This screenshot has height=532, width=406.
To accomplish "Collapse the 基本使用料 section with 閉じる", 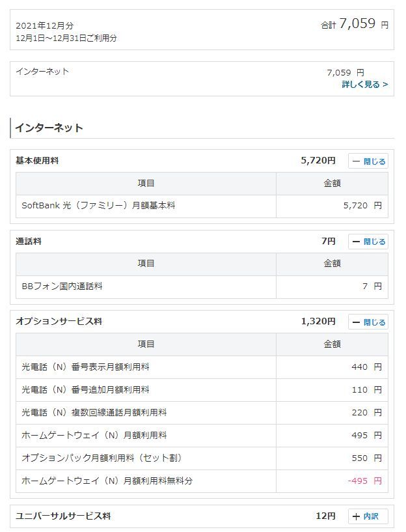I will [368, 161].
